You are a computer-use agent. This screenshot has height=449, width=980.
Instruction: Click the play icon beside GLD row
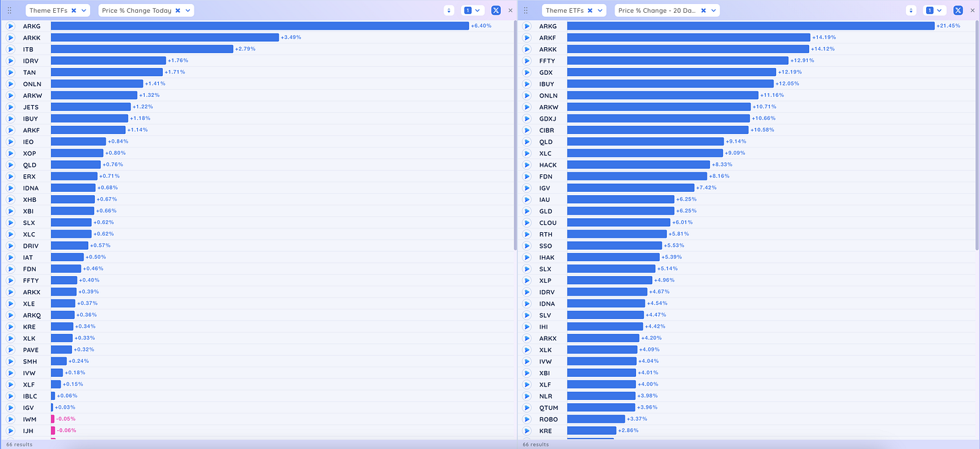(x=527, y=211)
